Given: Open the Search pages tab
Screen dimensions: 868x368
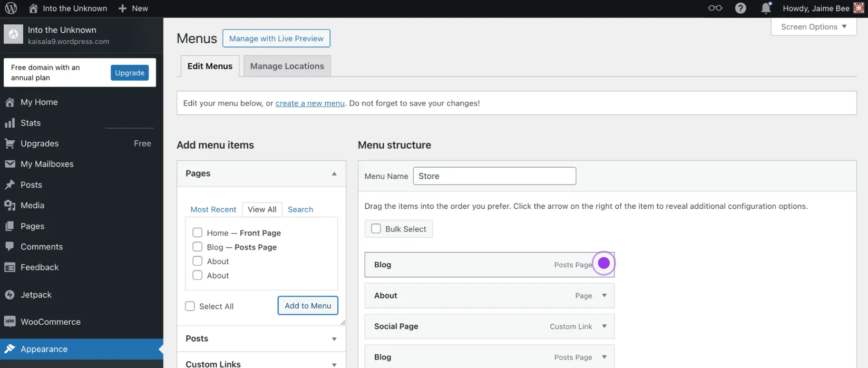Looking at the screenshot, I should click(x=300, y=209).
